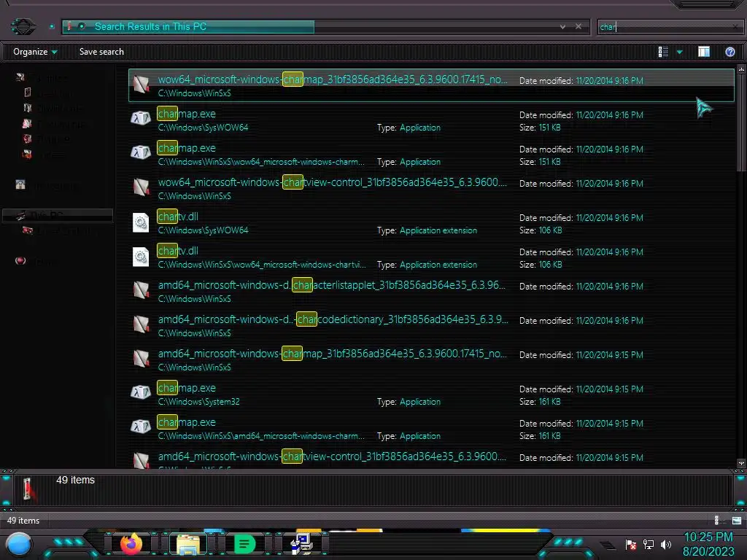This screenshot has width=747, height=560.
Task: Click the "Size: 161 KB" text in System32 row
Action: coord(540,402)
